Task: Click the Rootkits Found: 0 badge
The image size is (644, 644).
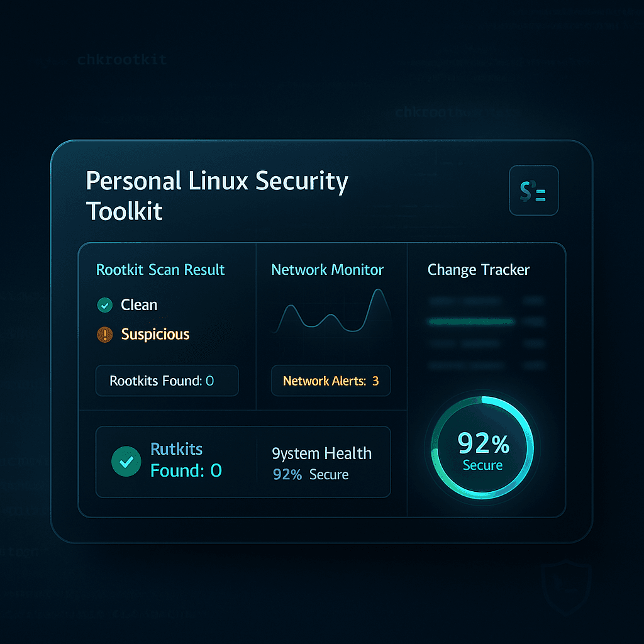Action: click(167, 380)
